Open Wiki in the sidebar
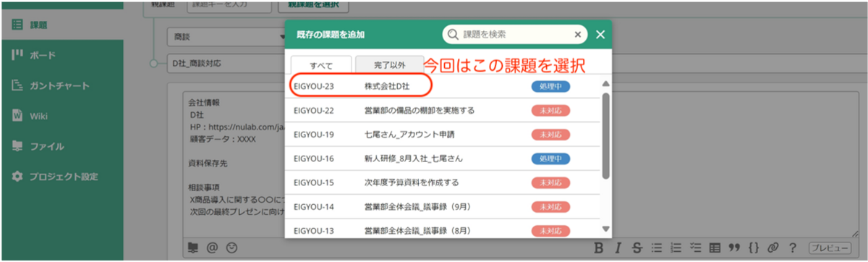This screenshot has width=868, height=262. click(x=61, y=116)
